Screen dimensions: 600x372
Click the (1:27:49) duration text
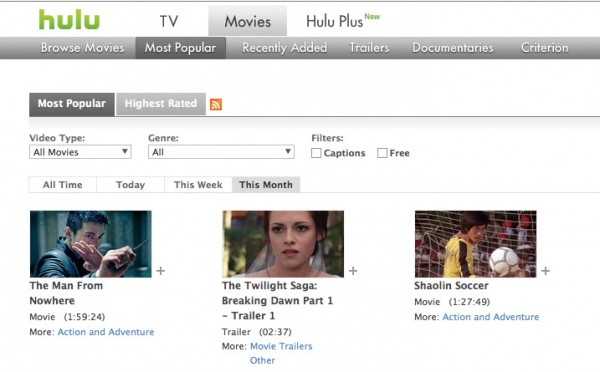point(469,302)
